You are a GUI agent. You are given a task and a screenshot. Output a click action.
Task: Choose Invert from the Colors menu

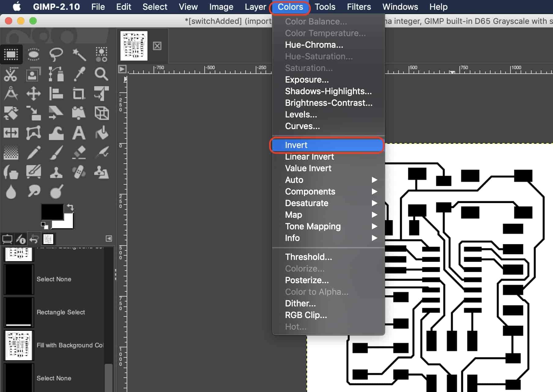point(328,145)
